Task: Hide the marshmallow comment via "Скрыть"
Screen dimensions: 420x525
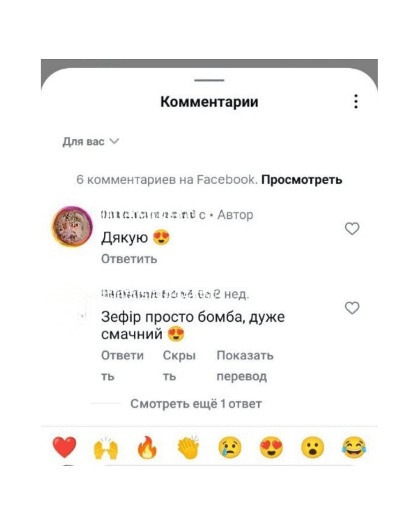Action: click(179, 366)
